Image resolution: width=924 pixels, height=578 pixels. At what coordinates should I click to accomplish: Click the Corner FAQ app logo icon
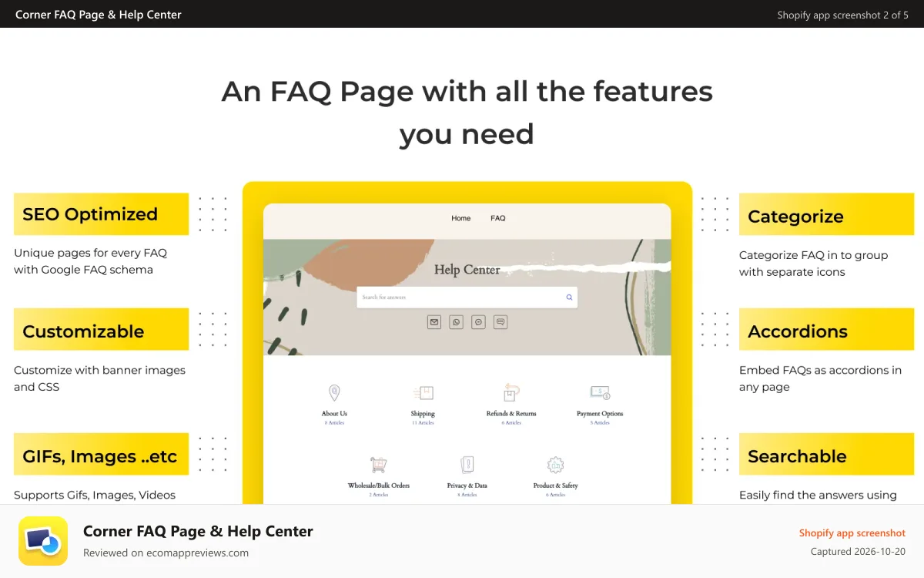pos(43,541)
